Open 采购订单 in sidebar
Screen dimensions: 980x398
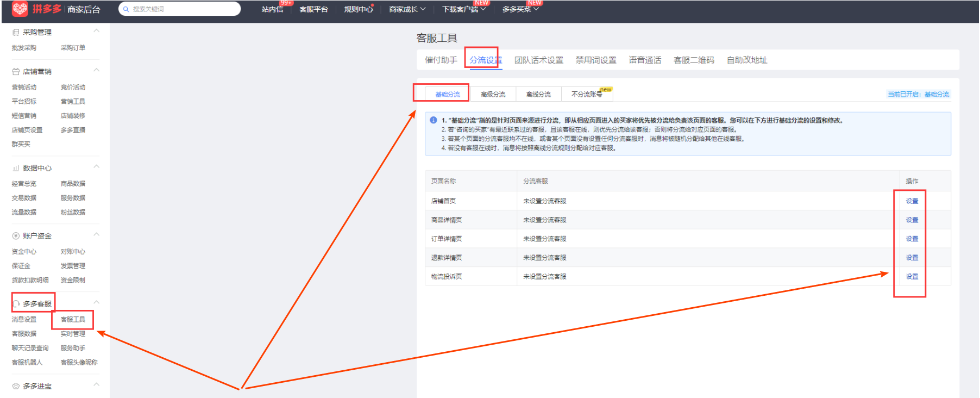coord(73,48)
